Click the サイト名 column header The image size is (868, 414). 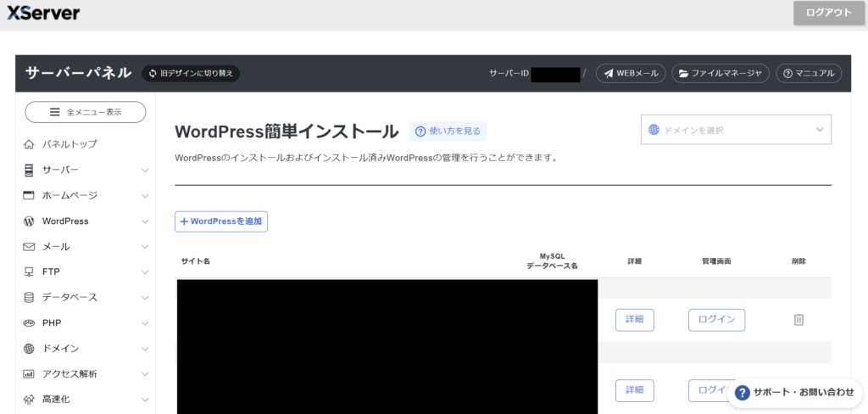196,261
